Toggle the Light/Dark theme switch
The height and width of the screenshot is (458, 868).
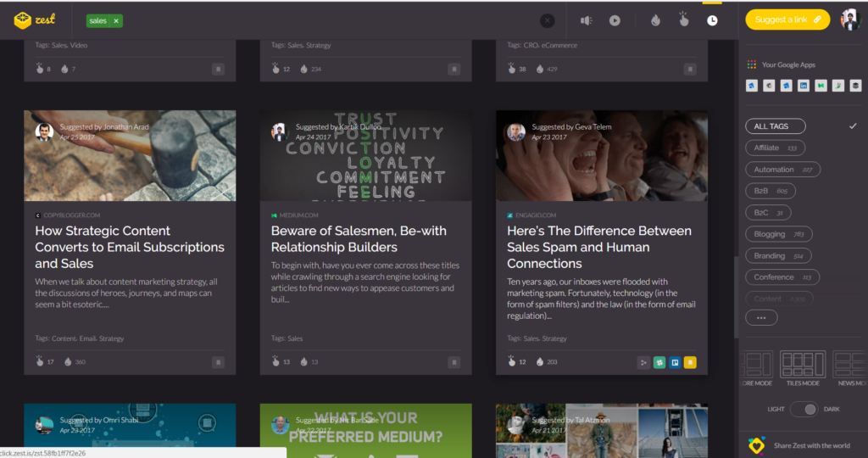coord(804,410)
